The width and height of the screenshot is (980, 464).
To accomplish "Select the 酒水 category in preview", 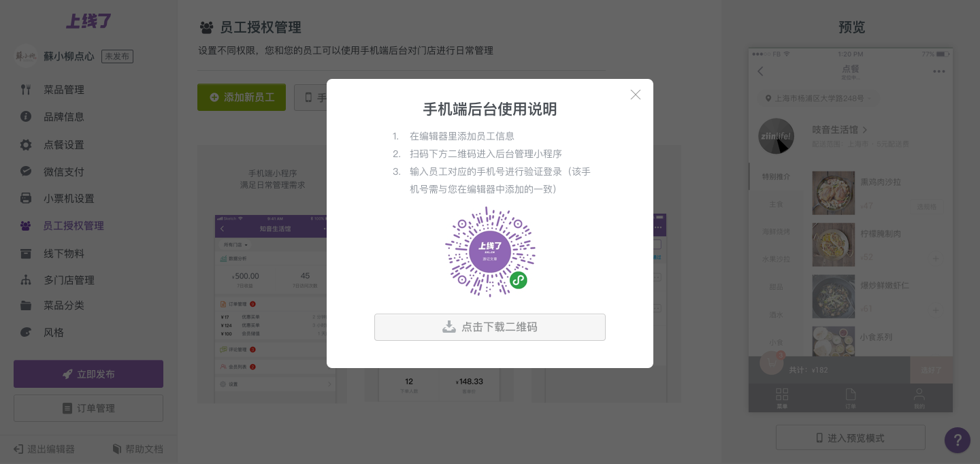I will 776,314.
